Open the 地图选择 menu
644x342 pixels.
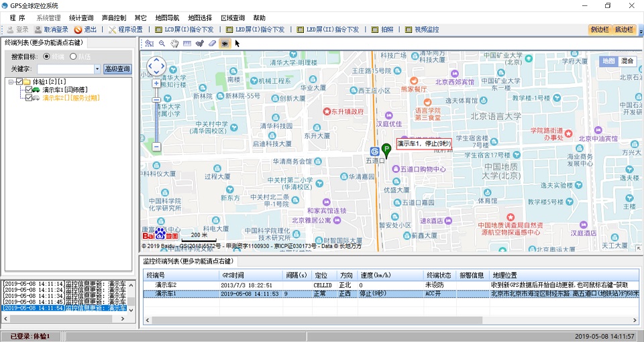point(200,17)
